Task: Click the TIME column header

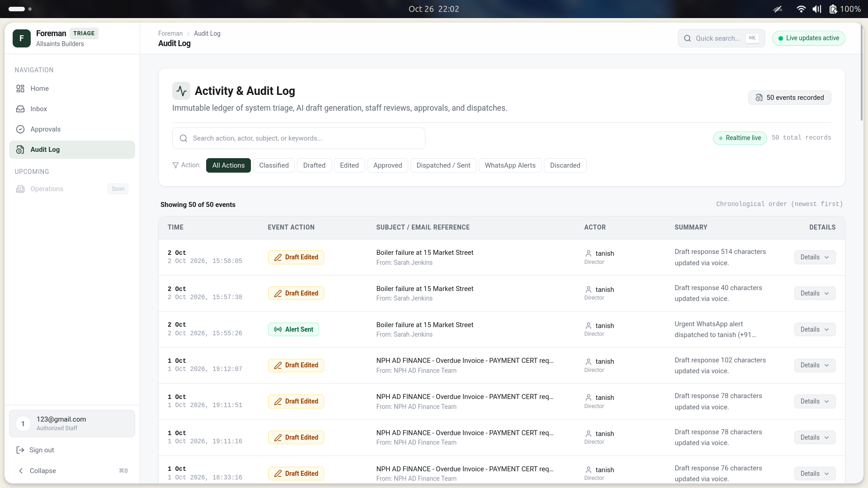Action: [x=175, y=227]
